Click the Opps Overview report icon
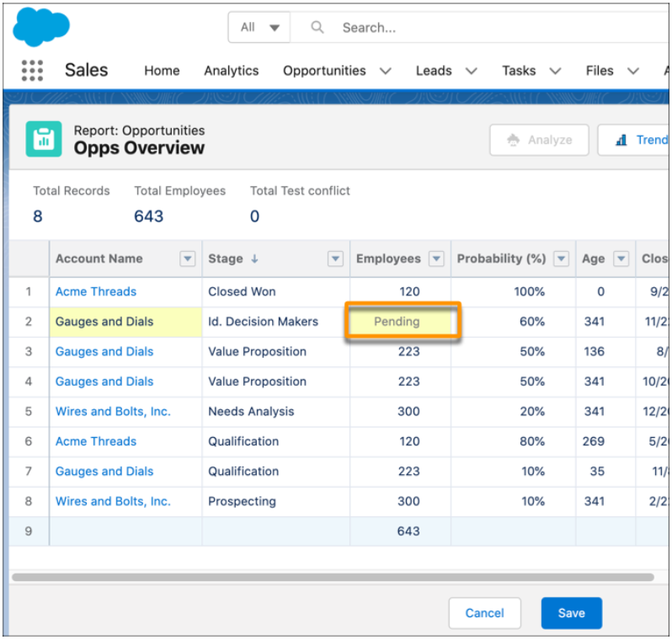The height and width of the screenshot is (640, 672). (44, 140)
